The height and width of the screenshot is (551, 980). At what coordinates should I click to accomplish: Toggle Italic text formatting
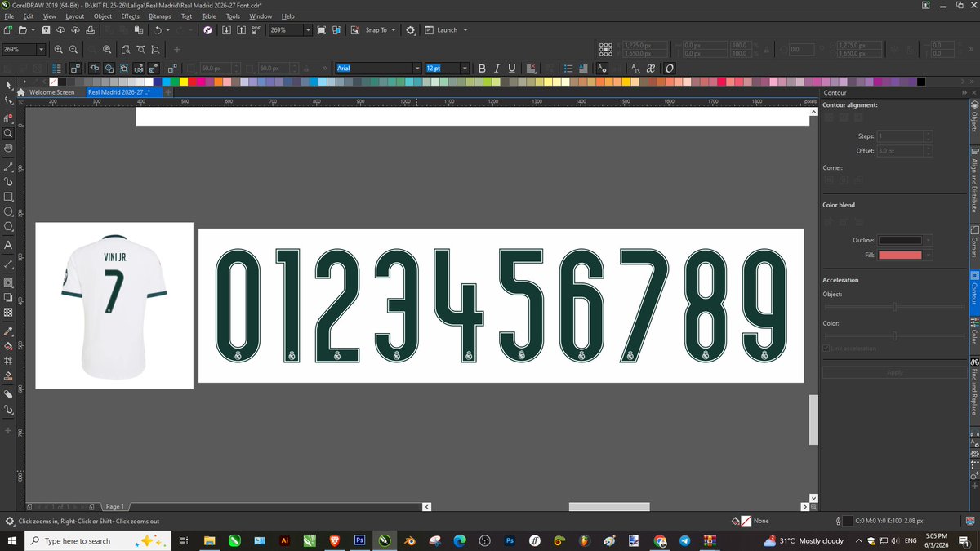pos(497,69)
